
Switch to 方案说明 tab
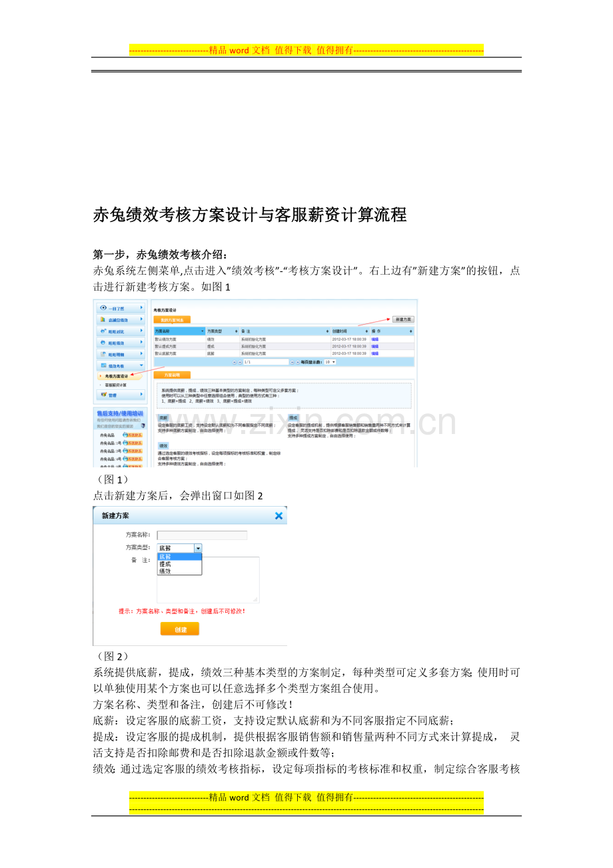click(x=172, y=375)
